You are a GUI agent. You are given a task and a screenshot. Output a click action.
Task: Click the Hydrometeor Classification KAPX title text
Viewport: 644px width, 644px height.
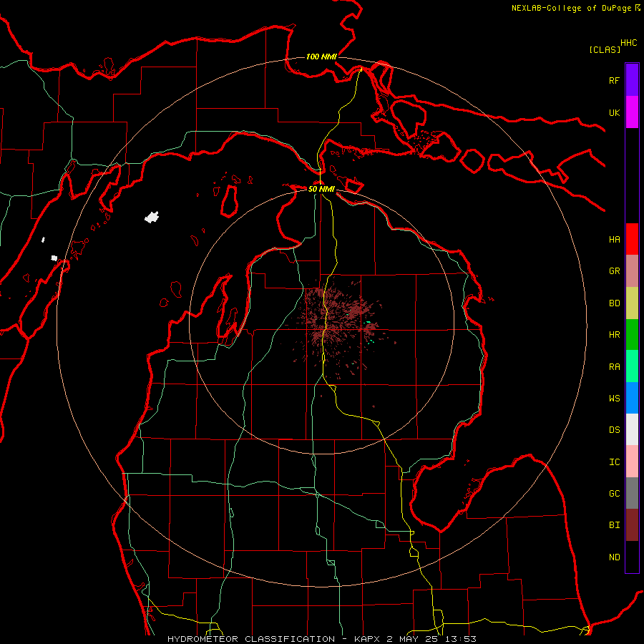[x=321, y=639]
